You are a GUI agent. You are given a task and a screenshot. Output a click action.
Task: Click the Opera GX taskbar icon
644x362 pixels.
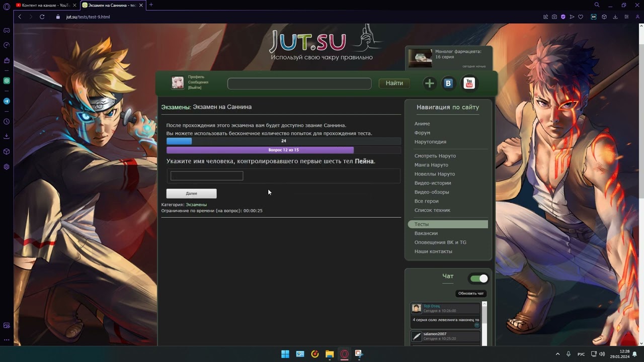tap(345, 354)
